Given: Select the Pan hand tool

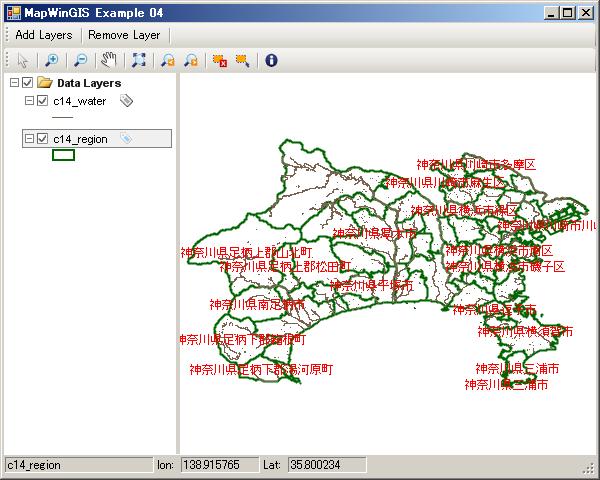Looking at the screenshot, I should (109, 60).
